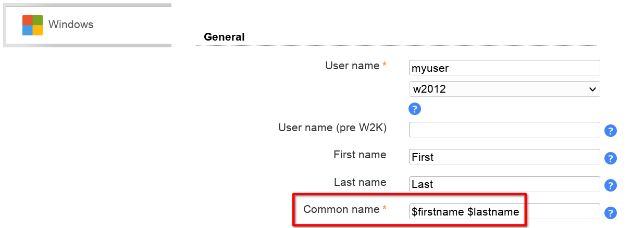
Task: Click the help icon below the w2012 dropdown
Action: tap(414, 109)
